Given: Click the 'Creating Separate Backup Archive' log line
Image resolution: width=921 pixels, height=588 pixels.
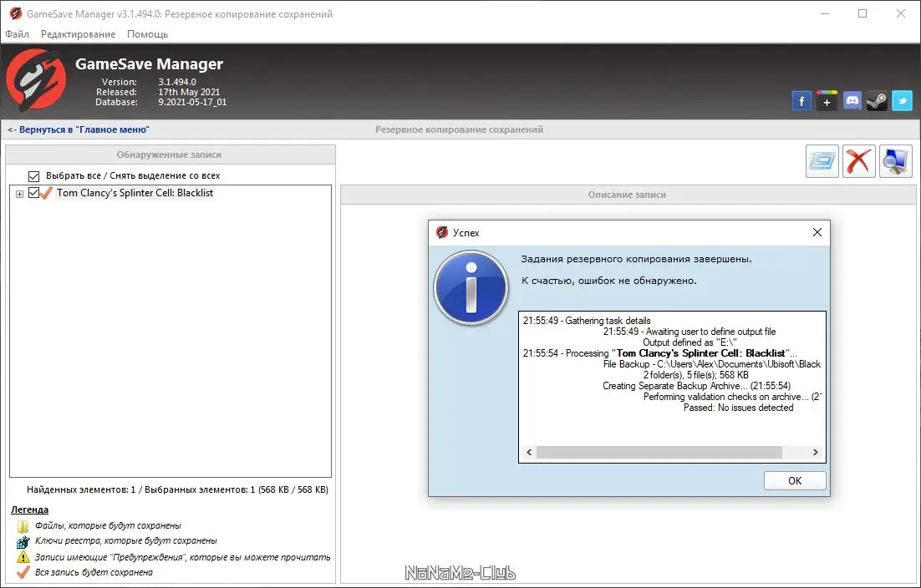Looking at the screenshot, I should tap(697, 386).
